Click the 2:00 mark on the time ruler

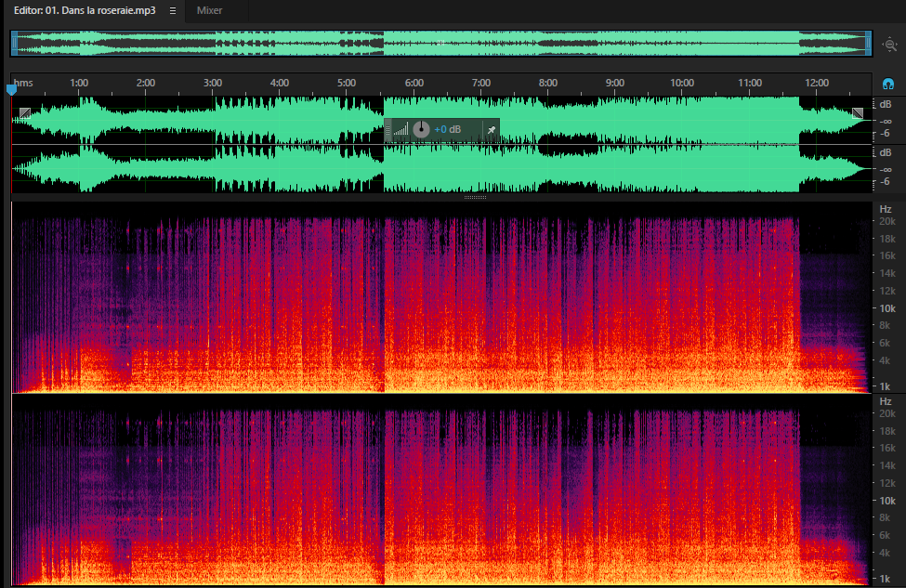pos(146,84)
